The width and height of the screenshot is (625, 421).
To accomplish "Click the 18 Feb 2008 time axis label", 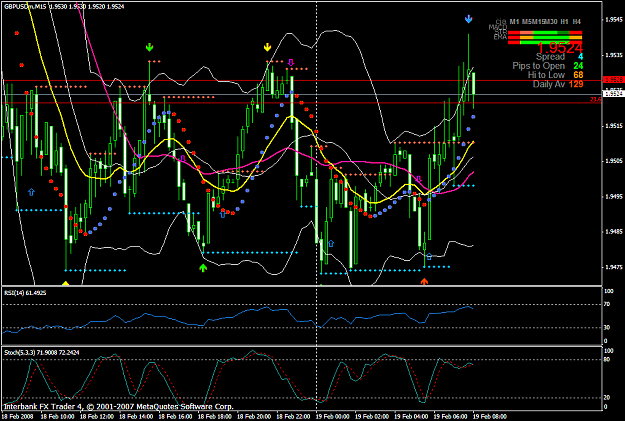I will click(18, 417).
